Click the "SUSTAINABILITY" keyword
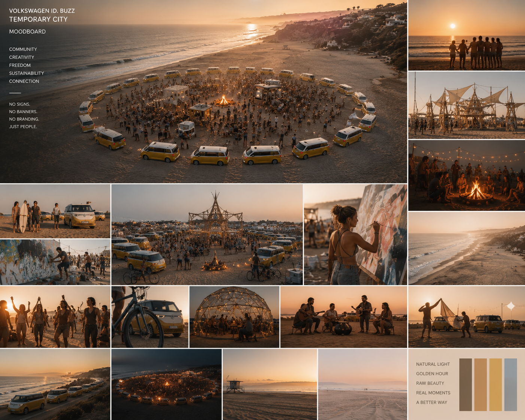The height and width of the screenshot is (420, 525). pyautogui.click(x=27, y=73)
